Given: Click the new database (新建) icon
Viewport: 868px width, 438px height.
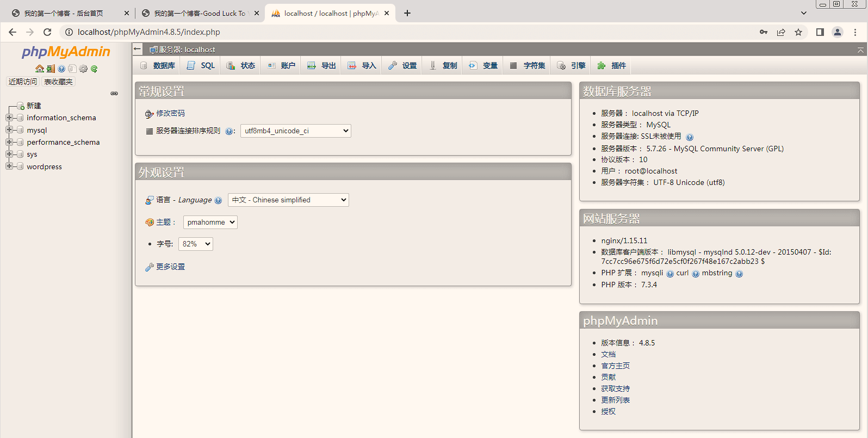Looking at the screenshot, I should click(21, 106).
